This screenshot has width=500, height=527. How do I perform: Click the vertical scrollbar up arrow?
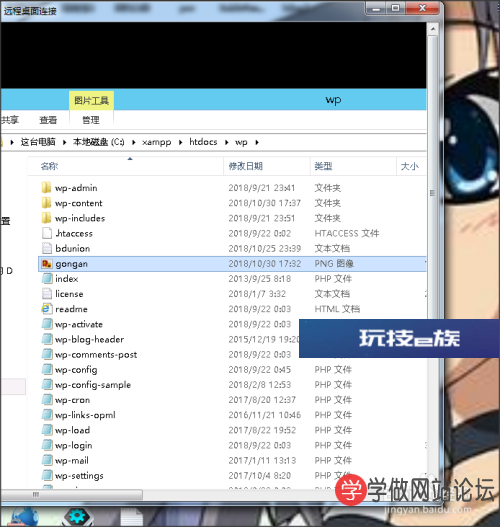pos(433,29)
